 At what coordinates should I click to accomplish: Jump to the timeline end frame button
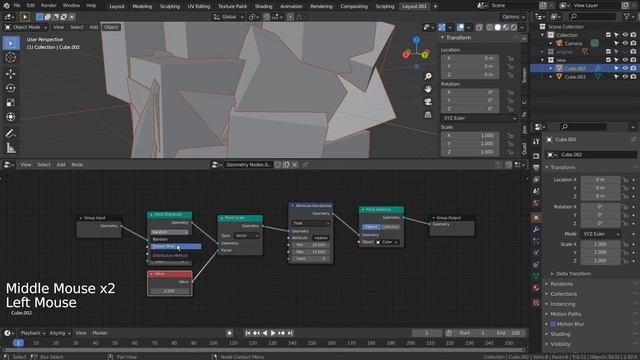click(x=290, y=333)
